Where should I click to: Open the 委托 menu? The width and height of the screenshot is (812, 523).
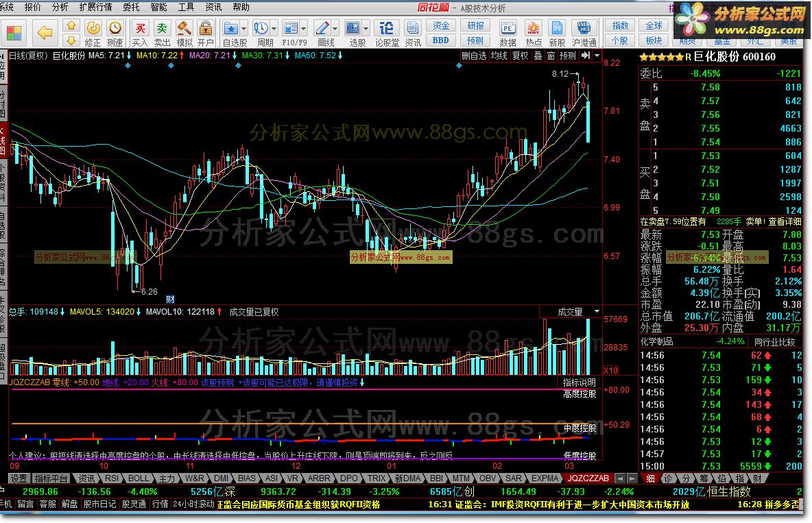(x=132, y=8)
